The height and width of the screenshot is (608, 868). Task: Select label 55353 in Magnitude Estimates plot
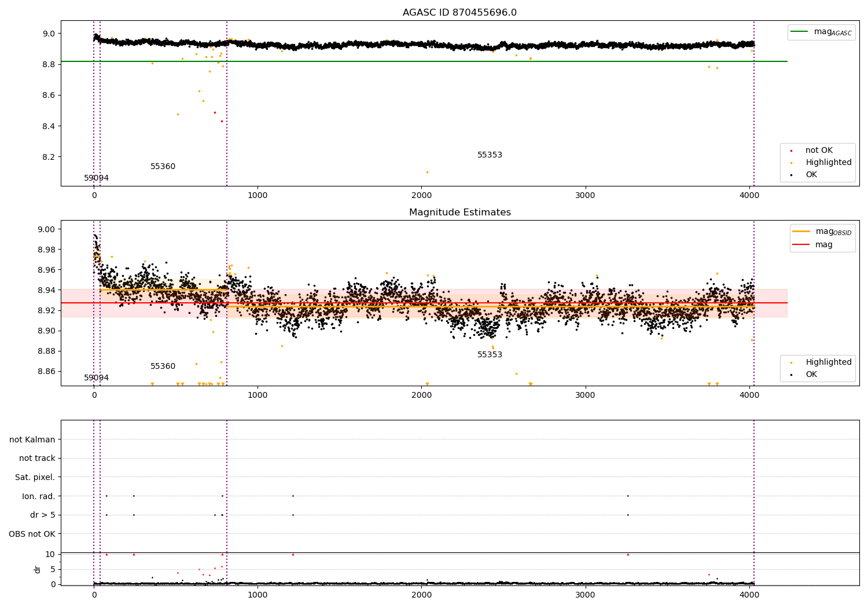[490, 355]
